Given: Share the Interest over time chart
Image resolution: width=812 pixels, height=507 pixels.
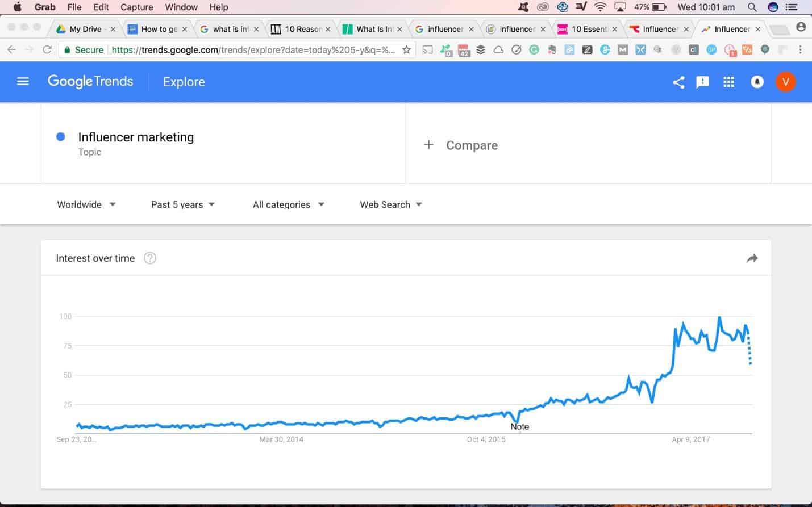Looking at the screenshot, I should tap(752, 258).
